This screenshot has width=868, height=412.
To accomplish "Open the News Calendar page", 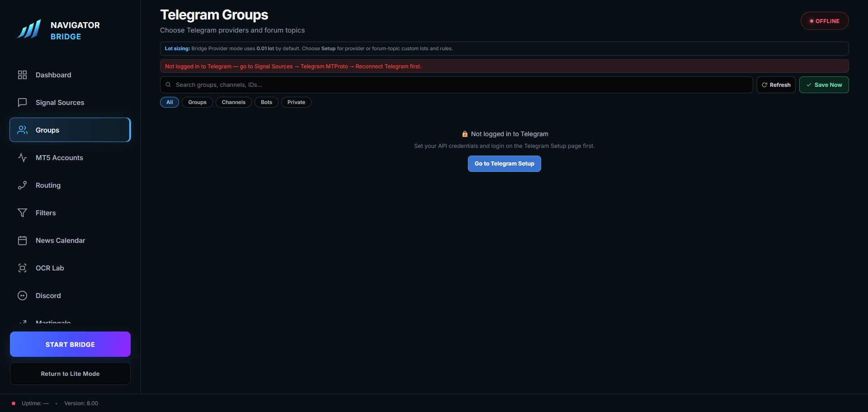I will click(x=70, y=241).
